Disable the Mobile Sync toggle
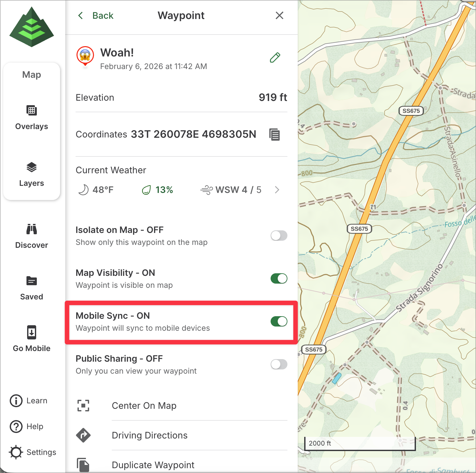 [x=279, y=321]
